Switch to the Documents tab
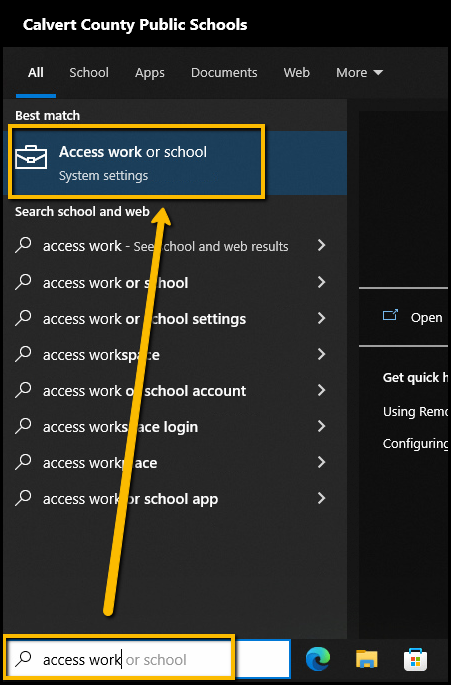Viewport: 451px width, 685px height. [x=224, y=73]
